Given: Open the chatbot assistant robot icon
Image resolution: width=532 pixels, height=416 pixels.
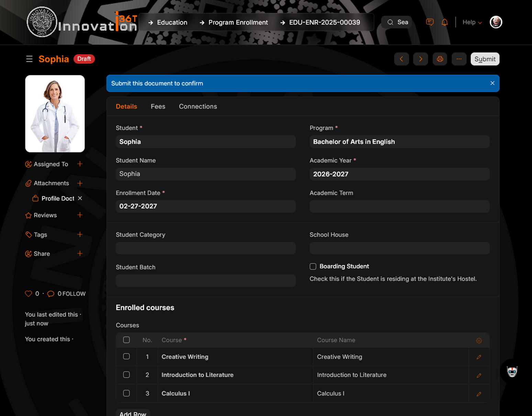Looking at the screenshot, I should (x=512, y=372).
